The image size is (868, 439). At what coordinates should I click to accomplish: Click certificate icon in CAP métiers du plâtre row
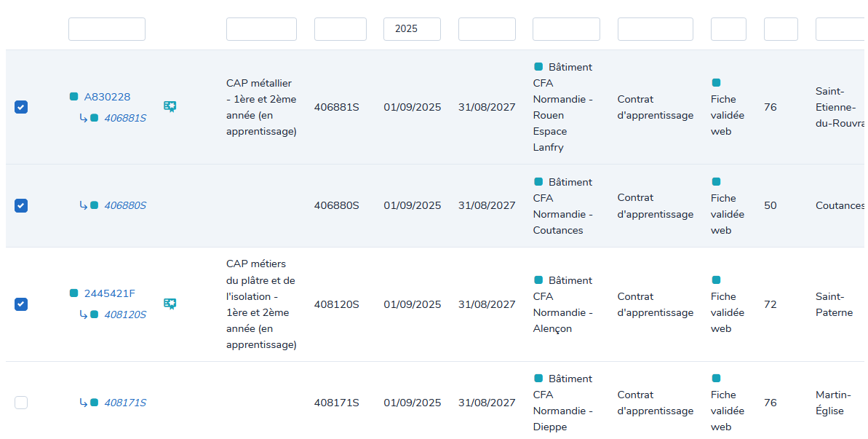click(x=170, y=304)
